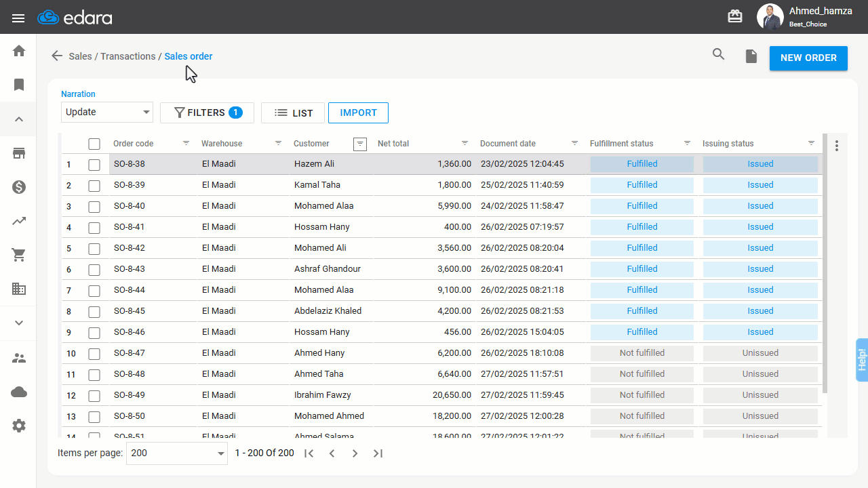Image resolution: width=868 pixels, height=488 pixels.
Task: Jump to the last page
Action: pyautogui.click(x=378, y=453)
